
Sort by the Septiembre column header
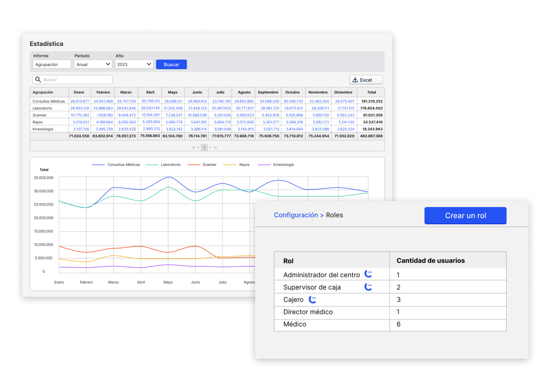point(268,92)
